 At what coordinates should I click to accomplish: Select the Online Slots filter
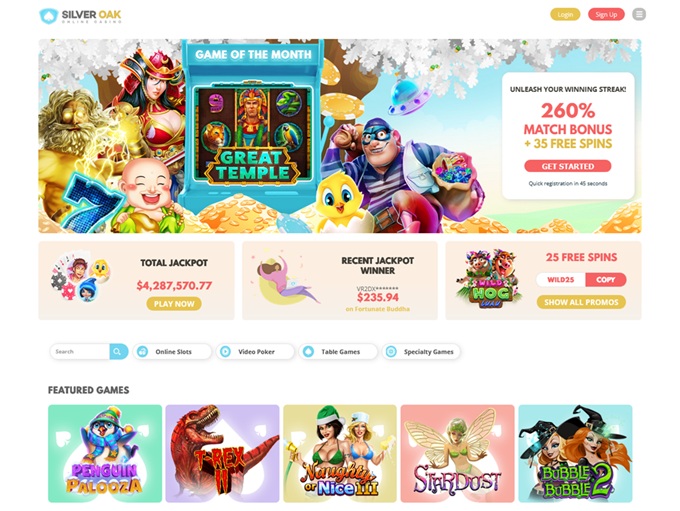[172, 352]
